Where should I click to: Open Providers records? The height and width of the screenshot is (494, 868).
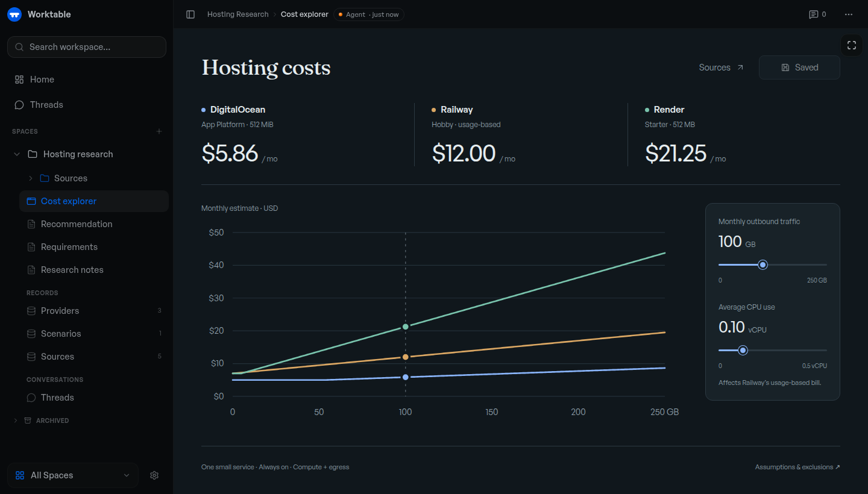pyautogui.click(x=94, y=311)
